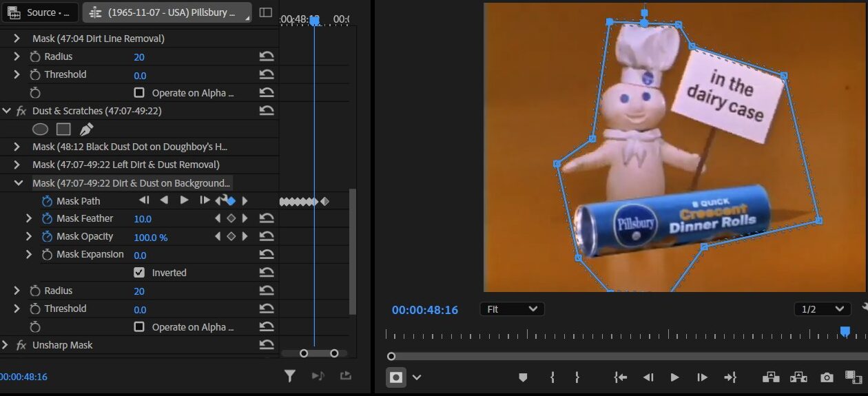The height and width of the screenshot is (396, 868).
Task: Expand Mask (47:07-49:22 Left Dirt & Dust Removal)
Action: (x=17, y=165)
